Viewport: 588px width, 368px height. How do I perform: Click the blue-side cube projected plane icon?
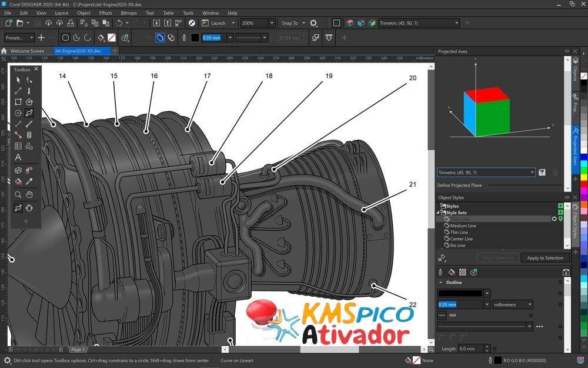pyautogui.click(x=361, y=23)
